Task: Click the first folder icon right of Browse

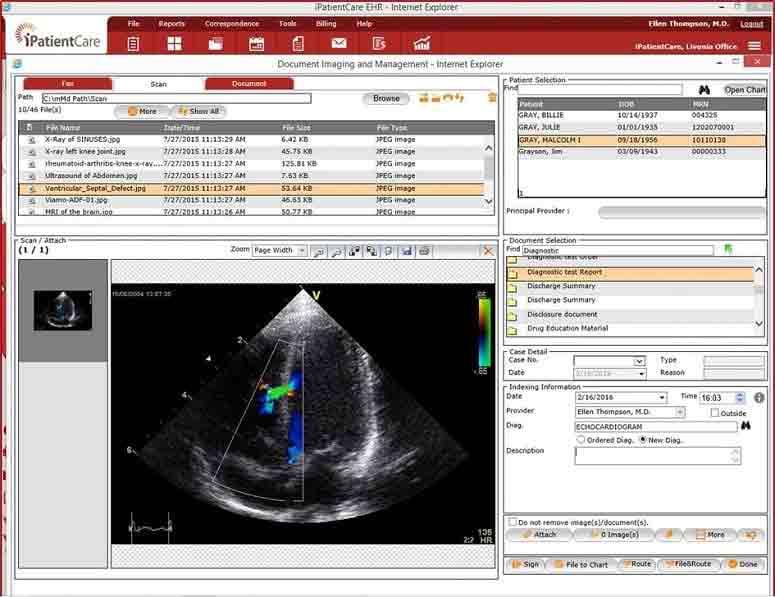Action: pyautogui.click(x=424, y=98)
